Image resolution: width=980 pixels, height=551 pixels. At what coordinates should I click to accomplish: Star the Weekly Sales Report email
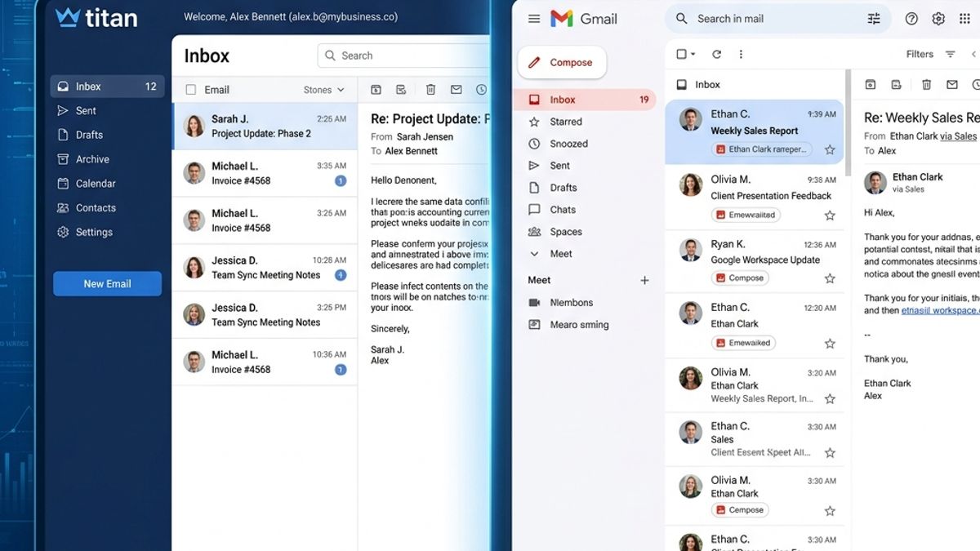(x=830, y=150)
